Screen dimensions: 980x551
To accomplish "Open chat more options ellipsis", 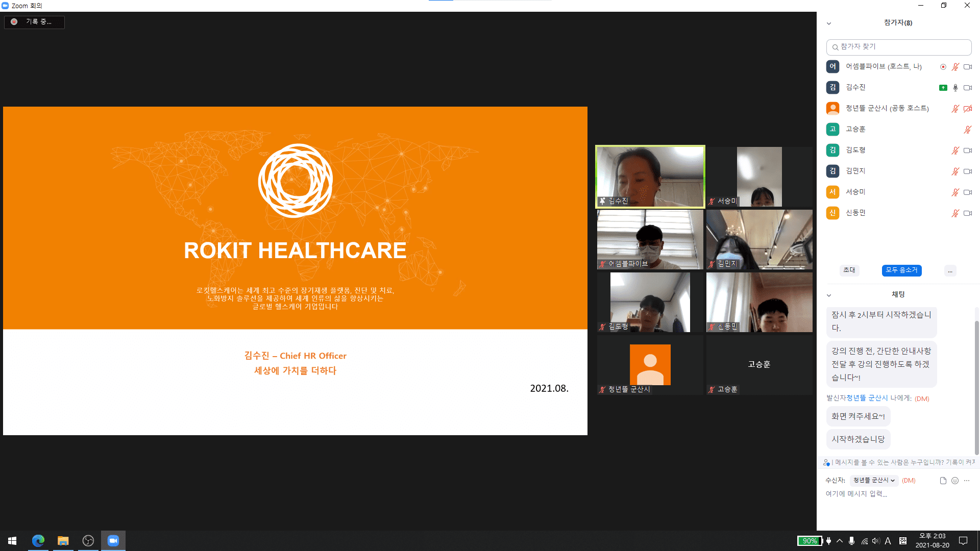I will click(x=967, y=481).
